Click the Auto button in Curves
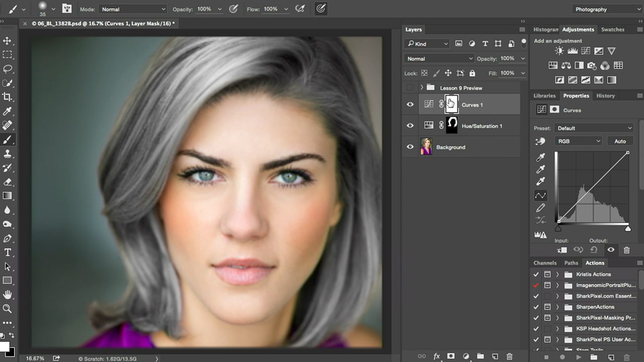The height and width of the screenshot is (362, 644). [620, 141]
